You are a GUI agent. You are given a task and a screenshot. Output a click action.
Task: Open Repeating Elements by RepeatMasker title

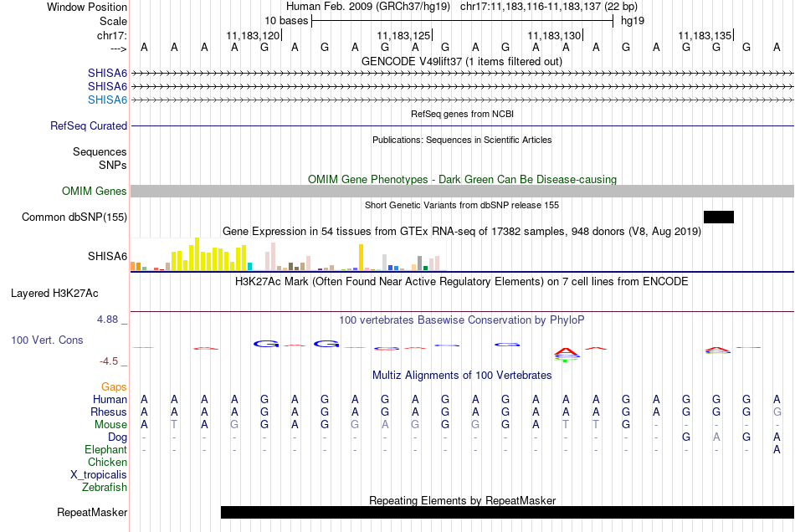coord(462,500)
